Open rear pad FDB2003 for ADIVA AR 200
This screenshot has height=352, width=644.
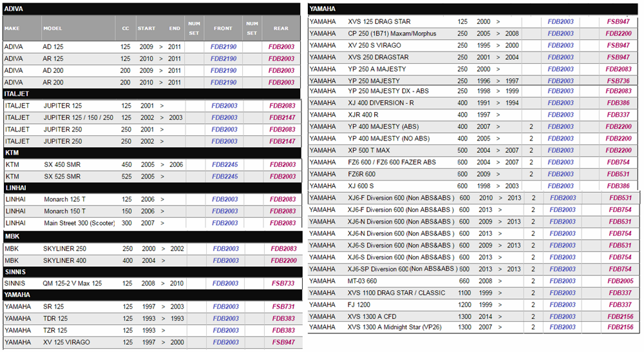click(x=281, y=83)
